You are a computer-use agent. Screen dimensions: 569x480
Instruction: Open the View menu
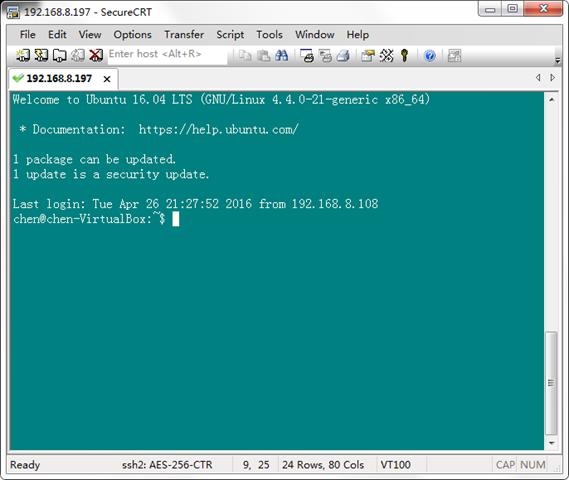click(90, 34)
